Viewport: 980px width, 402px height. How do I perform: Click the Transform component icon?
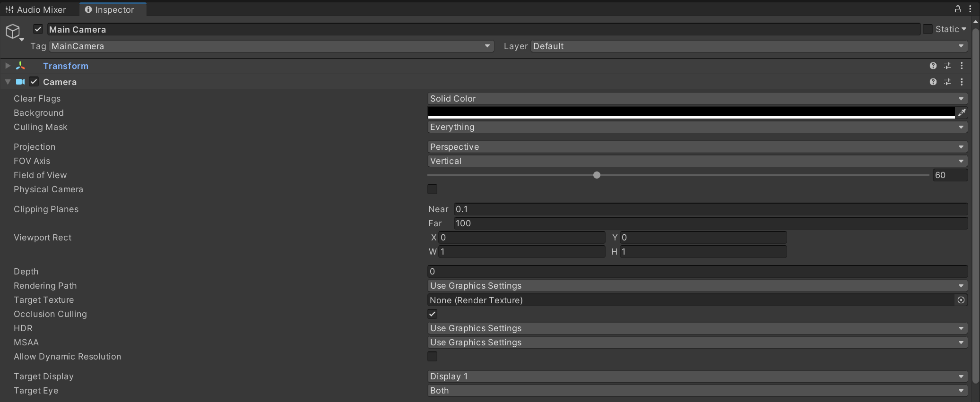click(20, 66)
